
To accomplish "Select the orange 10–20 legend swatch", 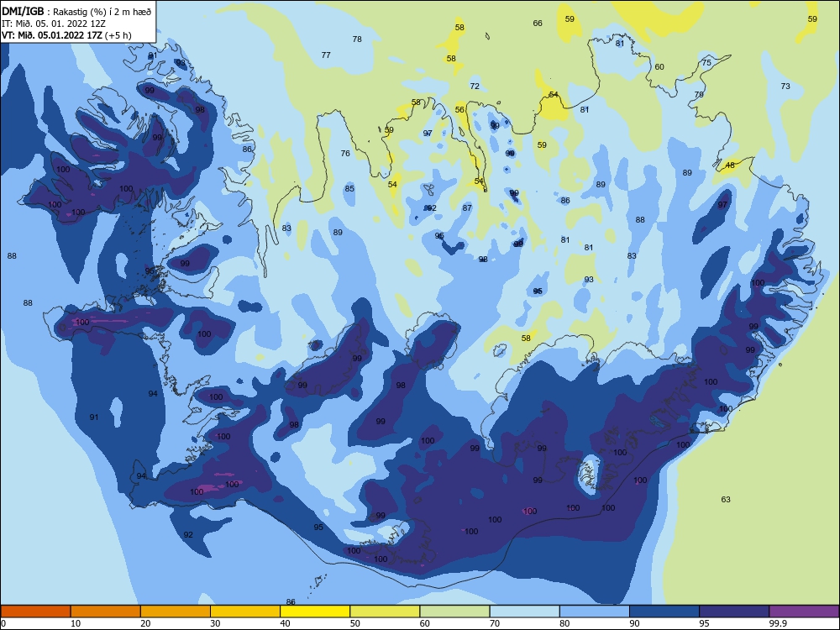I will pyautogui.click(x=106, y=612).
